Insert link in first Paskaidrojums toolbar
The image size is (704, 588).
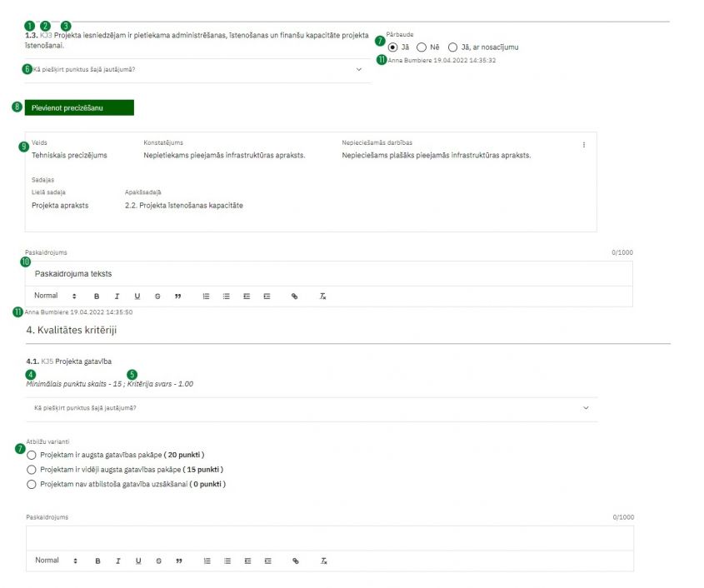tap(295, 296)
